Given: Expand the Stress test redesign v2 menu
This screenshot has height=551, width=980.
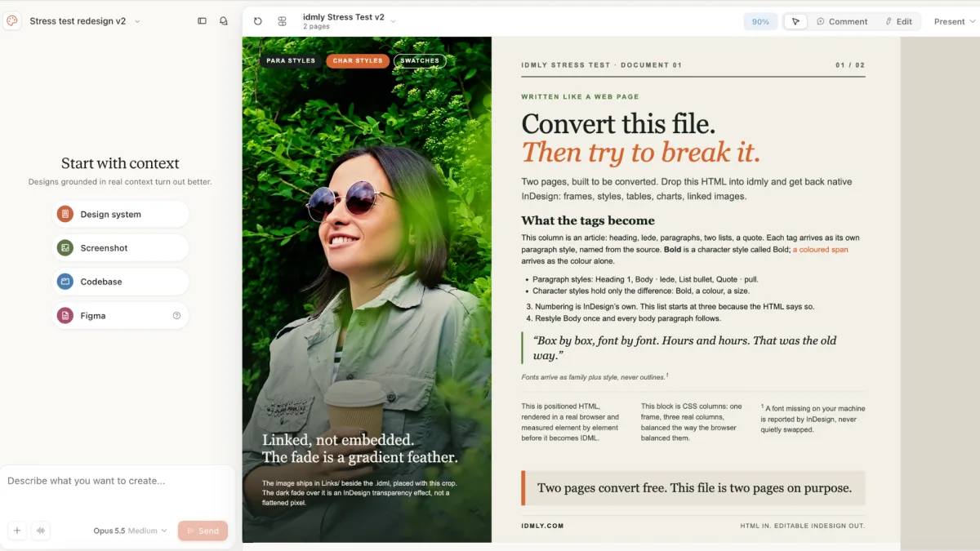Looking at the screenshot, I should [x=137, y=21].
